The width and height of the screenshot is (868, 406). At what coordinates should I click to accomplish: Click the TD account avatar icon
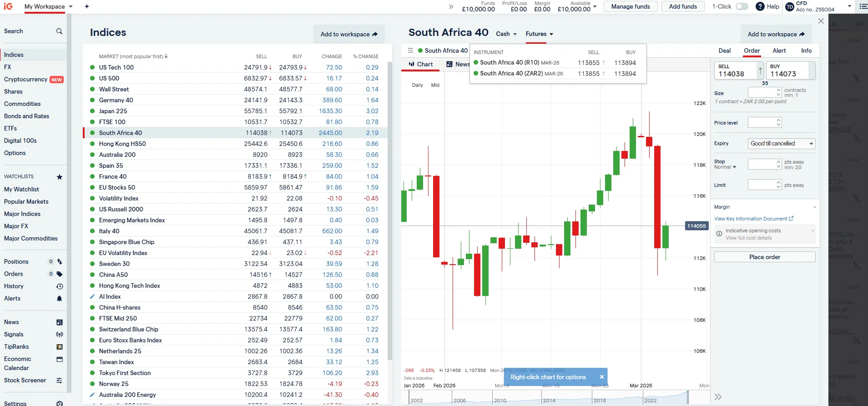(790, 7)
